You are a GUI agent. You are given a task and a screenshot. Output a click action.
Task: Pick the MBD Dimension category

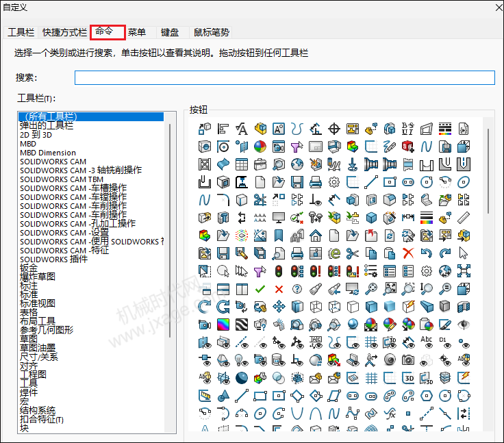point(48,153)
